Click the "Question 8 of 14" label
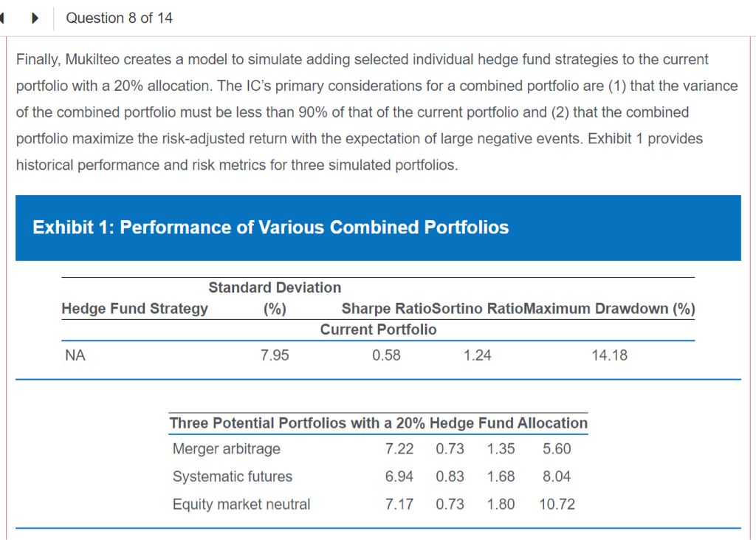This screenshot has height=540, width=756. tap(119, 18)
